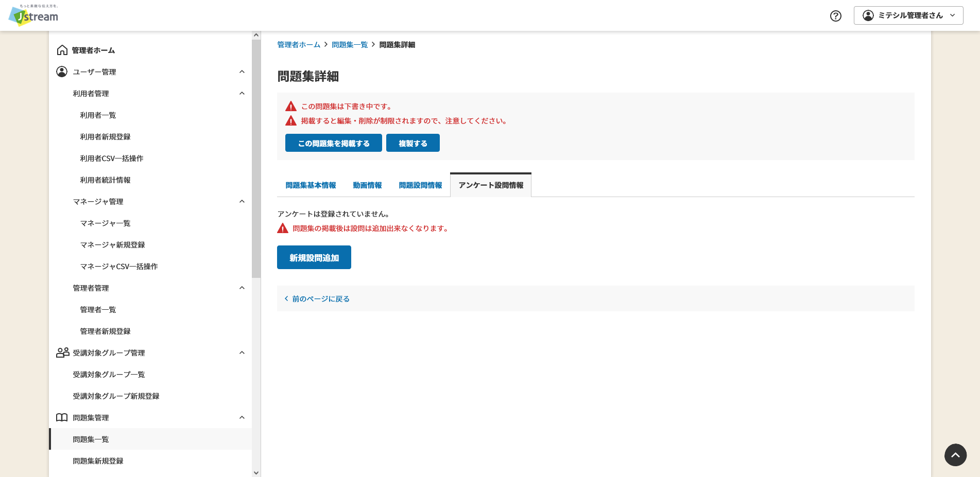
Task: Open 問題集一覧 from the breadcrumb
Action: (351, 44)
